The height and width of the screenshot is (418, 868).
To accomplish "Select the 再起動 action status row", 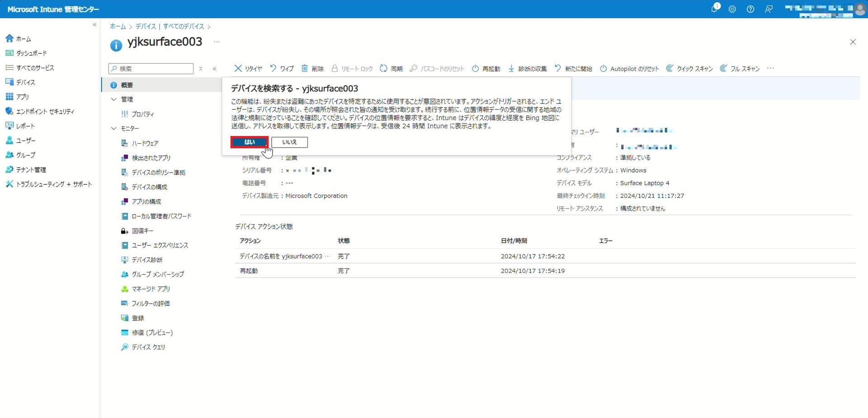I will click(x=545, y=271).
